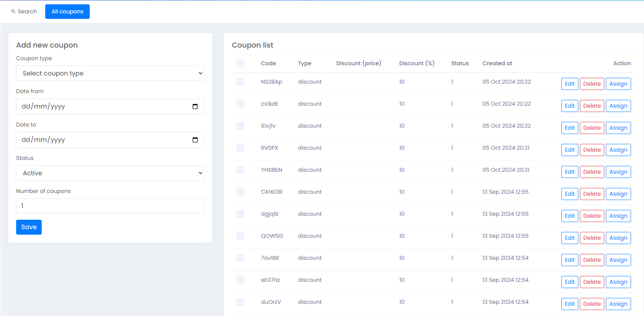Open the All coupons tab
The width and height of the screenshot is (644, 316).
click(x=67, y=11)
